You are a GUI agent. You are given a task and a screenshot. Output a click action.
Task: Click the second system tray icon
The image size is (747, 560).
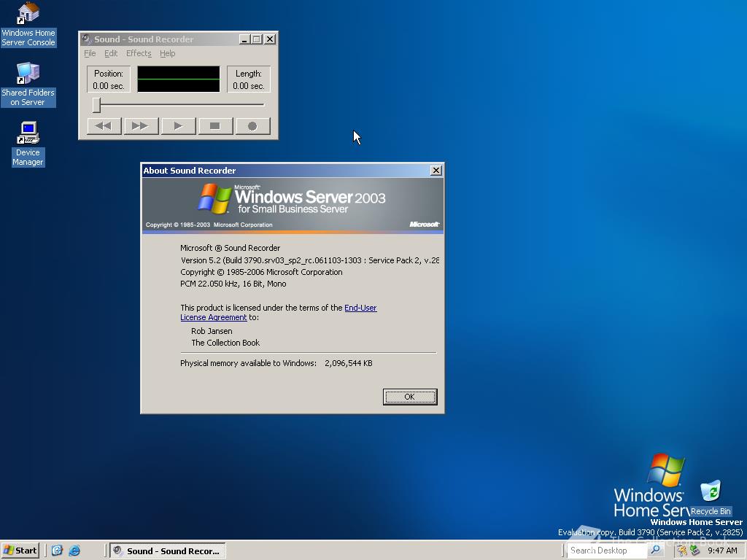click(694, 551)
